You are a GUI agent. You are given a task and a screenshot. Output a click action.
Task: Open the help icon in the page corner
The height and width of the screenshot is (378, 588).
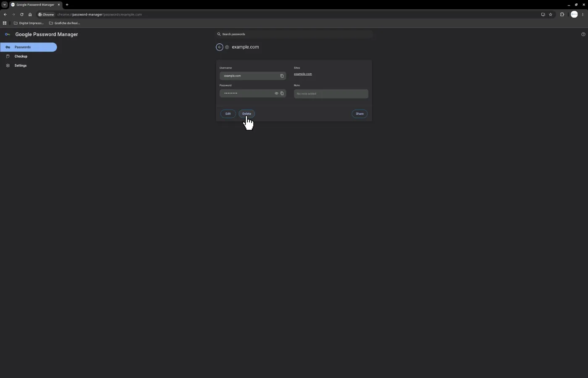583,34
